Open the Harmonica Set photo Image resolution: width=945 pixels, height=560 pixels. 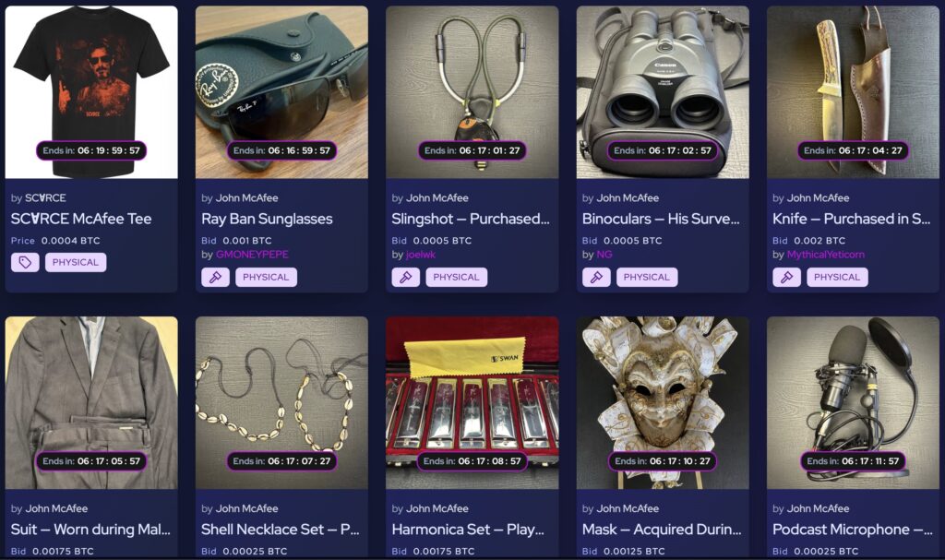472,402
